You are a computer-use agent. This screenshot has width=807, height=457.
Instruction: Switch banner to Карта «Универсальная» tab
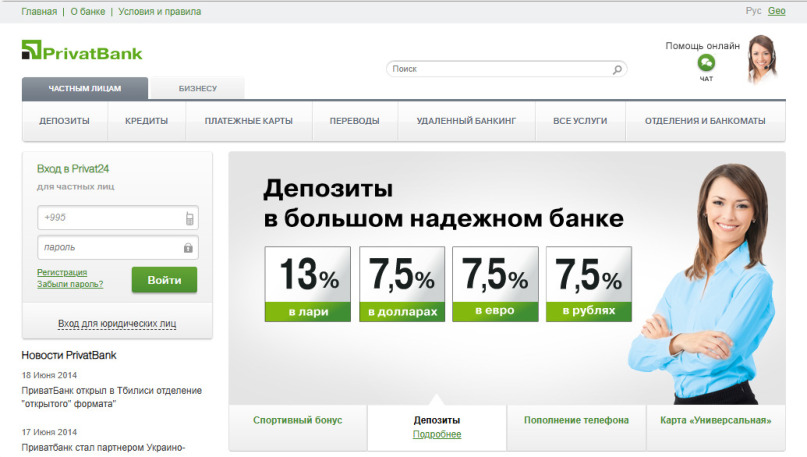(716, 427)
